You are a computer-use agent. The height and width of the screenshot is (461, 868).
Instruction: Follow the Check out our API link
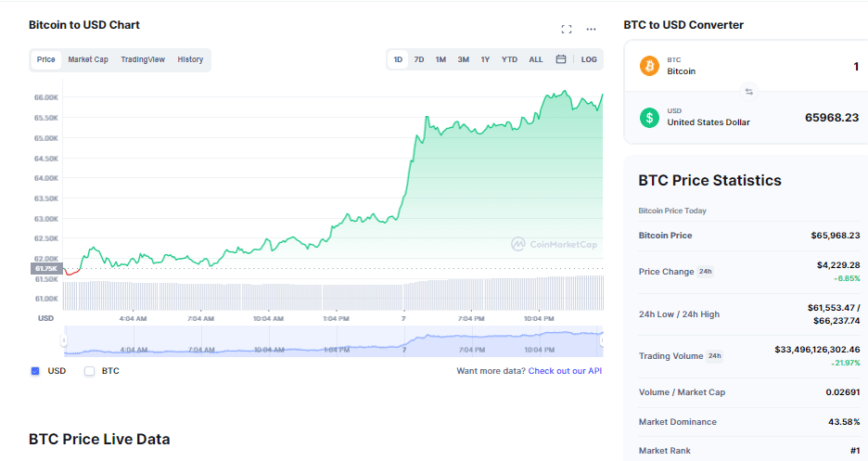[x=565, y=371]
